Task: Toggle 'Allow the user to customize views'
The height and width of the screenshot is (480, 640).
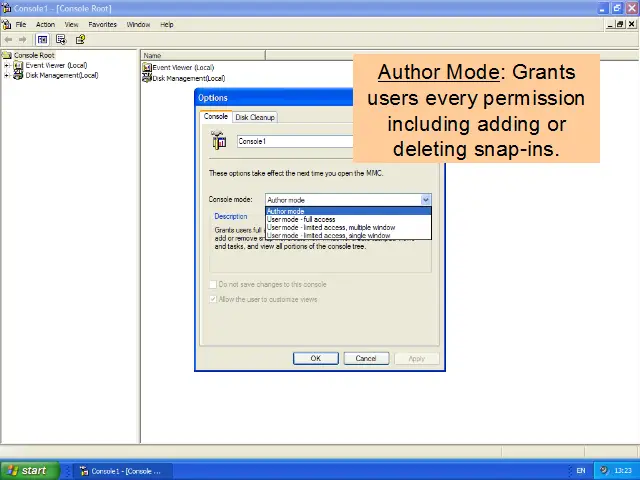Action: pos(213,299)
